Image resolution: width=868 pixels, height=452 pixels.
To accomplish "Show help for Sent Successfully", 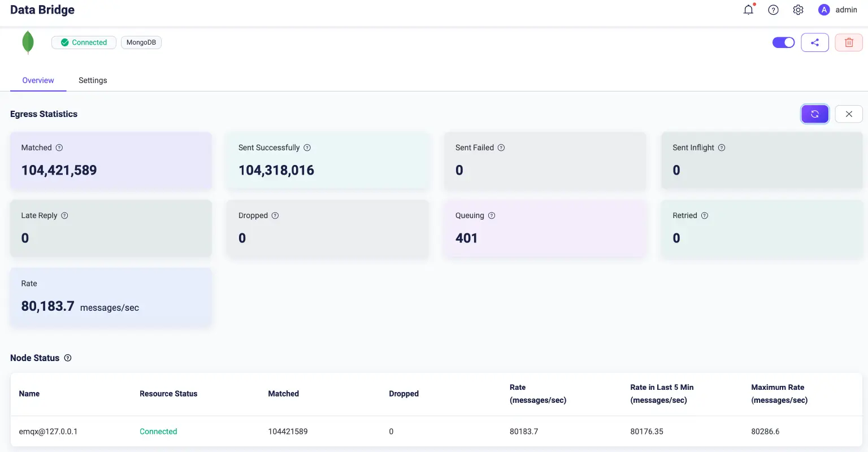I will click(x=307, y=147).
